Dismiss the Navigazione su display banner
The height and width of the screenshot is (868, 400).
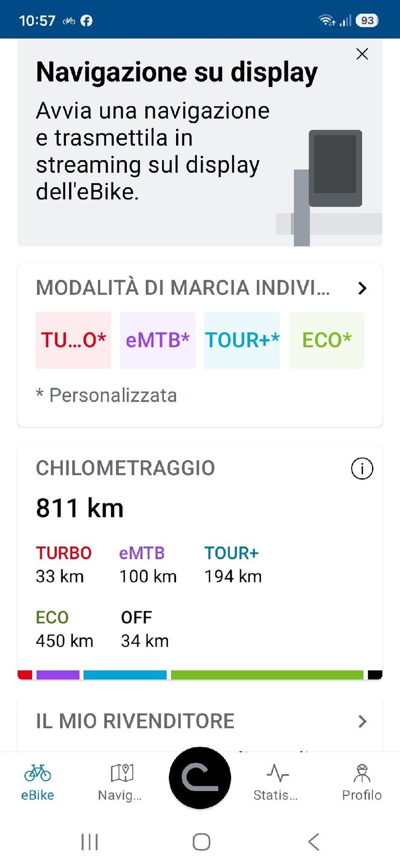tap(362, 54)
